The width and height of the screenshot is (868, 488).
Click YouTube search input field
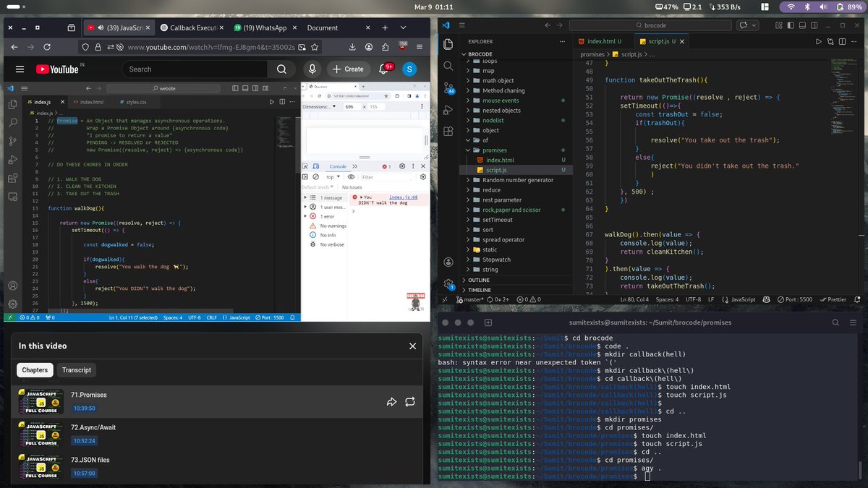tap(194, 69)
